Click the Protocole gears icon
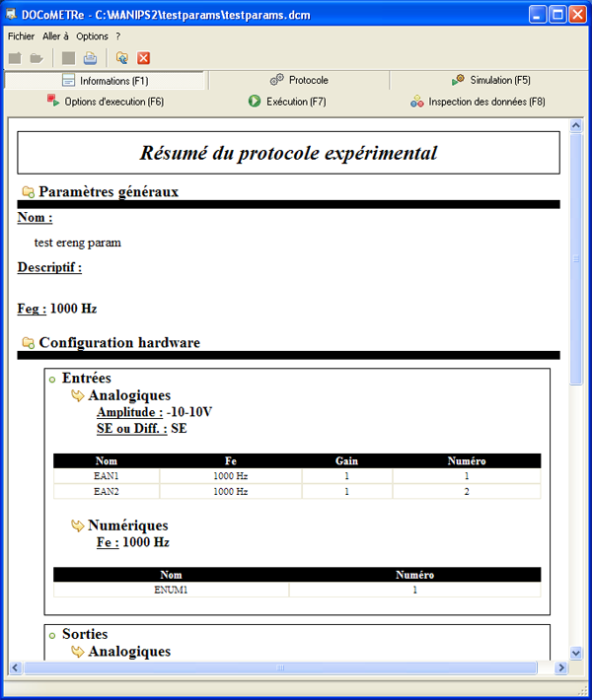The width and height of the screenshot is (592, 700). click(x=277, y=80)
